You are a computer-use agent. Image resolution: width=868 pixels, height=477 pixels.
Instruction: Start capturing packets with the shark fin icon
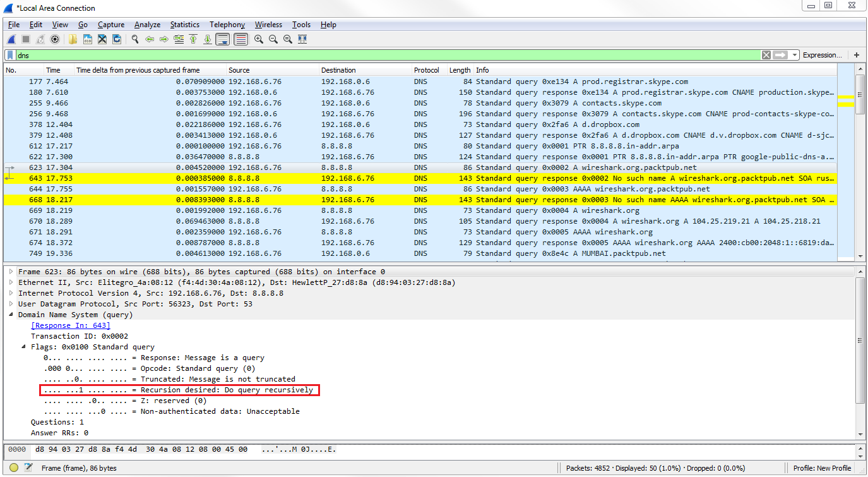point(11,39)
